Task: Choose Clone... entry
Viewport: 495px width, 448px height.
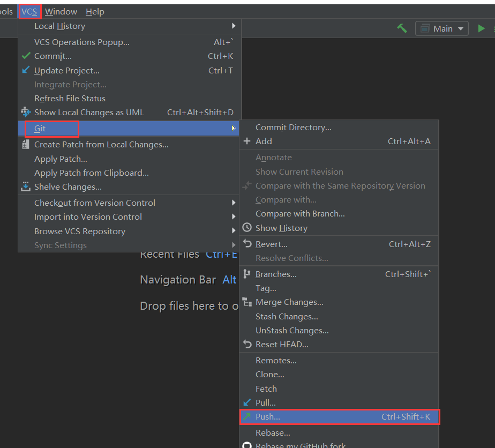Action: [x=339, y=375]
